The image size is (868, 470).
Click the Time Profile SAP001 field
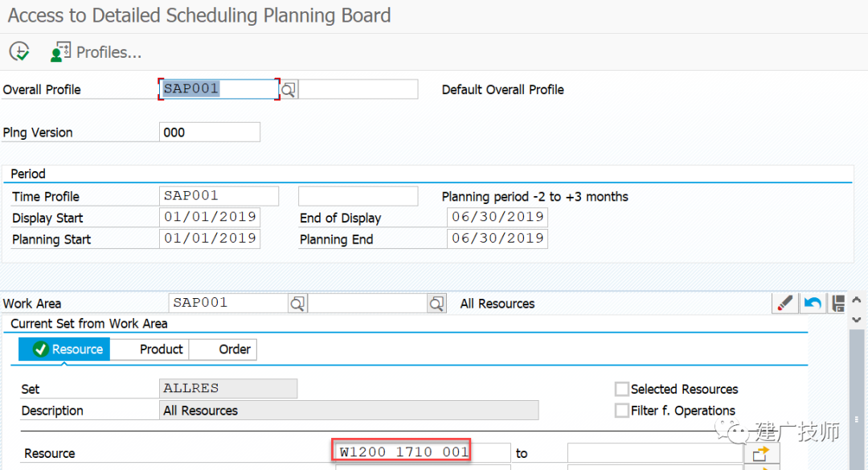[219, 196]
